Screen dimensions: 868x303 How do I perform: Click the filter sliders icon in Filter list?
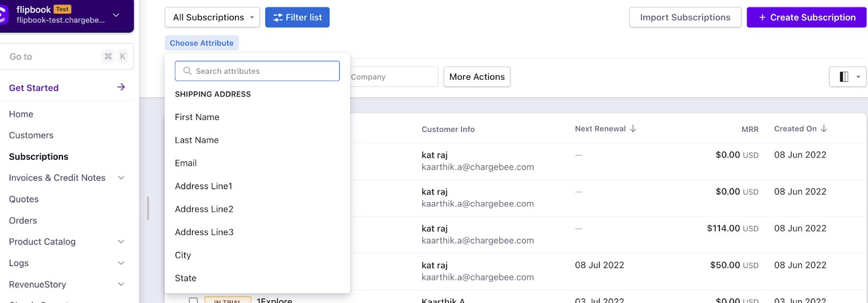coord(278,17)
